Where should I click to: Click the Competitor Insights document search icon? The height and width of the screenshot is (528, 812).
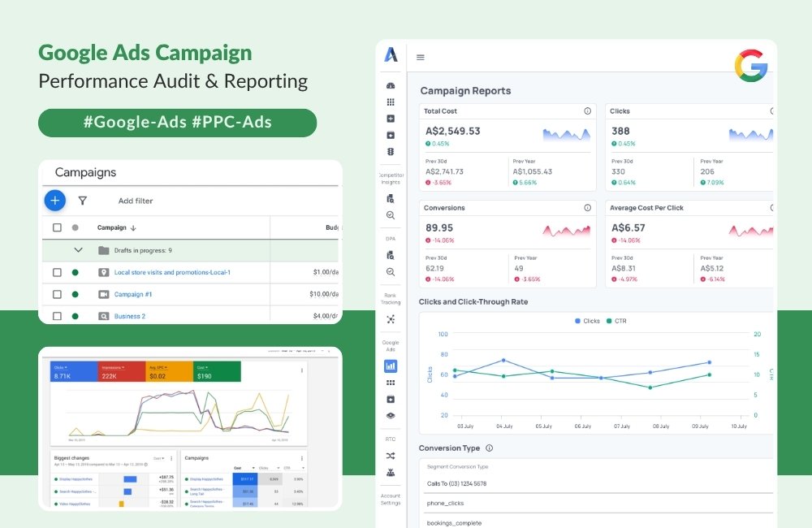[x=391, y=198]
